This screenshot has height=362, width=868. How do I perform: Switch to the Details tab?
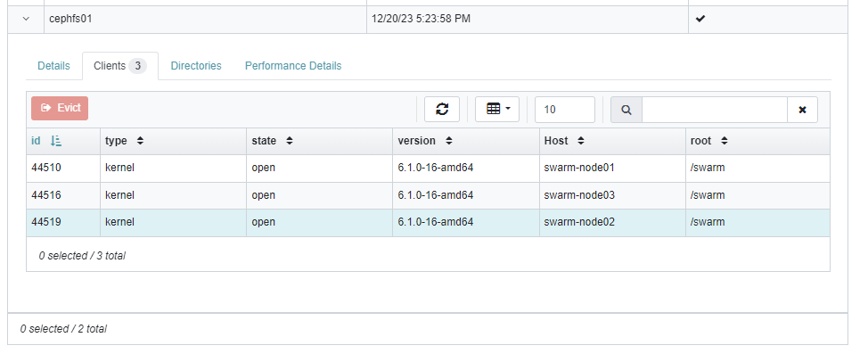point(53,66)
